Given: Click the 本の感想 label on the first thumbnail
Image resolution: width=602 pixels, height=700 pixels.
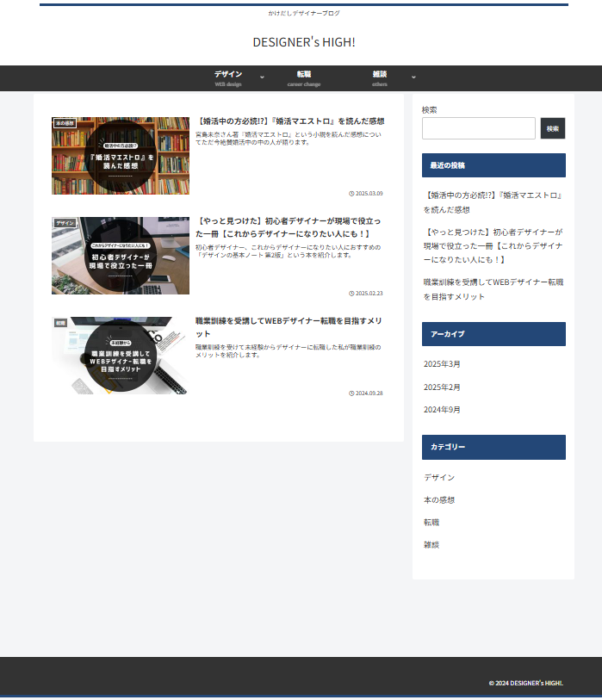Looking at the screenshot, I should click(x=65, y=123).
